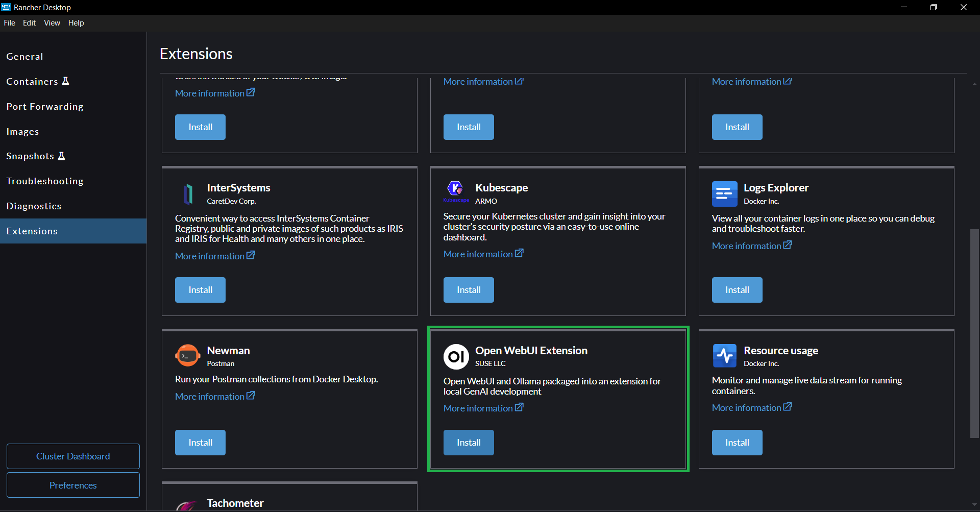
Task: Click the flask icon next to Snapshots
Action: coord(61,156)
